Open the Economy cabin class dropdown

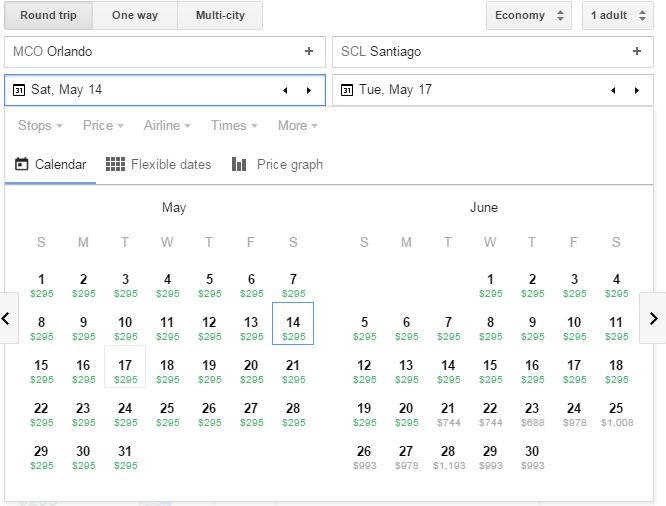529,16
